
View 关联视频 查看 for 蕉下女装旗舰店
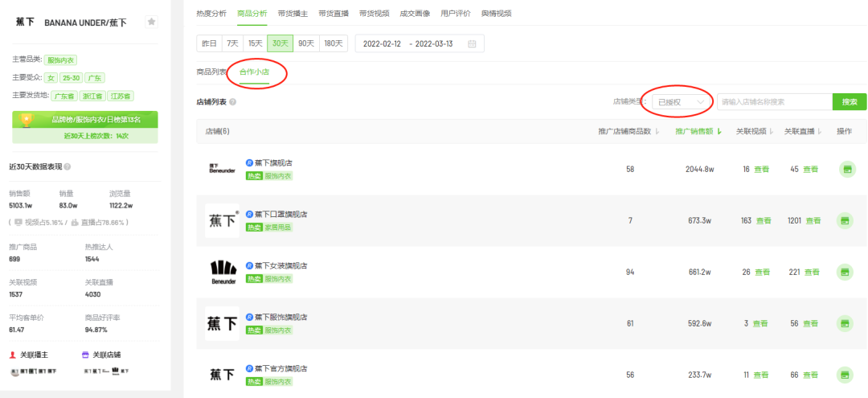(762, 272)
